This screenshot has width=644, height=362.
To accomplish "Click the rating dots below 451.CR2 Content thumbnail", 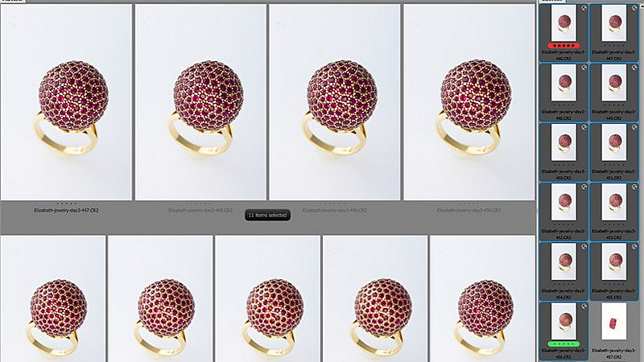I will [x=613, y=165].
